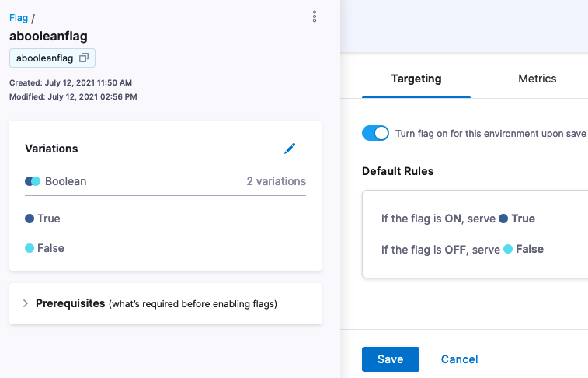Select the Targeting tab

pos(416,79)
